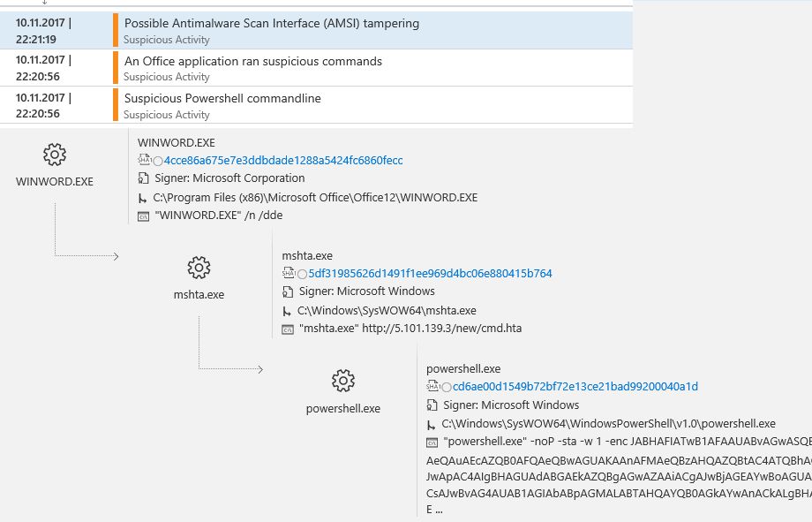Click the path icon for powershell.exe location
The height and width of the screenshot is (522, 812).
(x=431, y=425)
